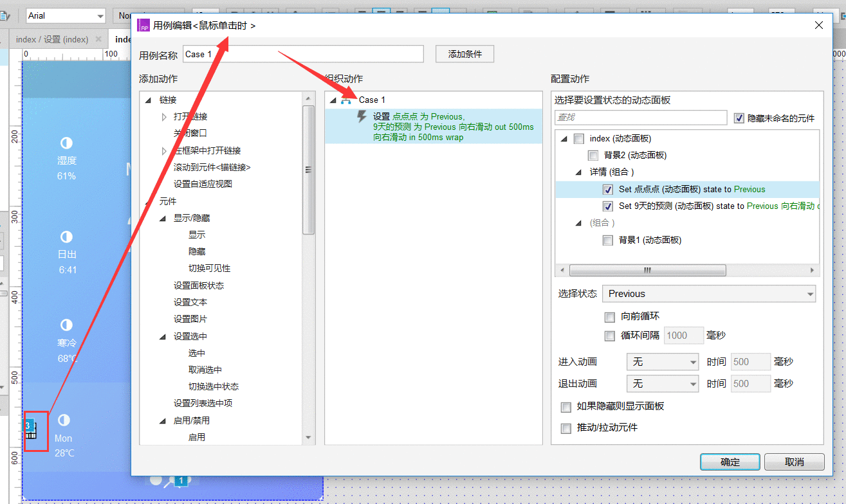Confirm with the 确定 button
Image resolution: width=846 pixels, height=504 pixels.
[730, 462]
